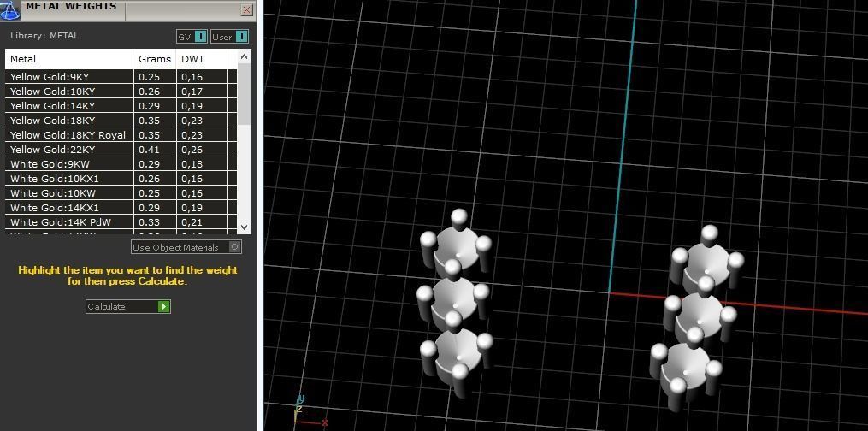Toggle the User library switch
The height and width of the screenshot is (431, 868).
229,37
